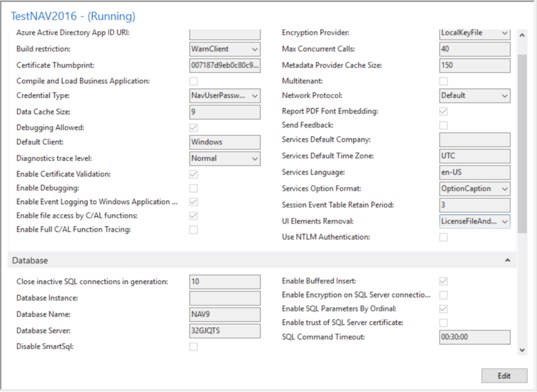Image resolution: width=537 pixels, height=392 pixels.
Task: Open the Network Protocol dropdown
Action: point(475,96)
